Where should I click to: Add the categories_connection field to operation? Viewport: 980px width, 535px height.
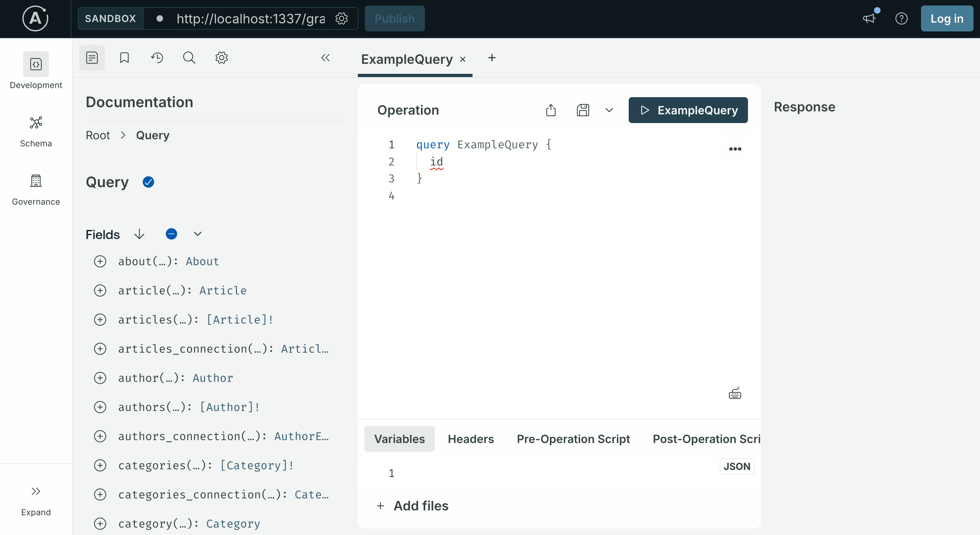click(100, 495)
